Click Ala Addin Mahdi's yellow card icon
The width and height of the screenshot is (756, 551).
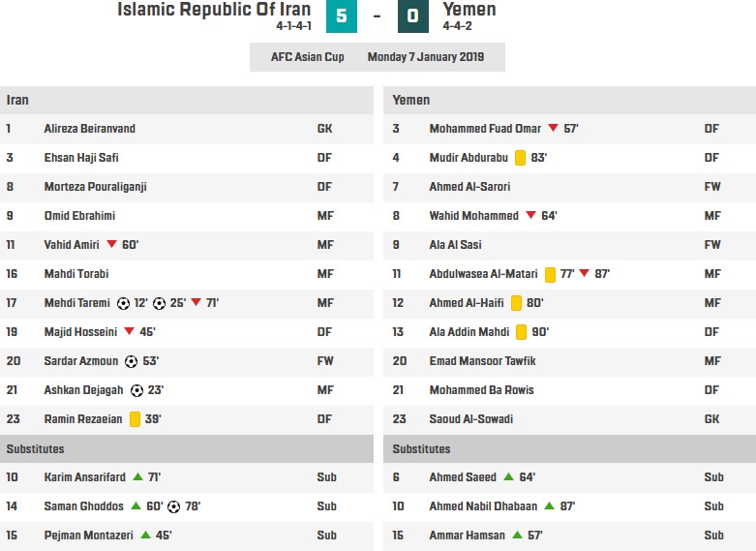pos(521,332)
